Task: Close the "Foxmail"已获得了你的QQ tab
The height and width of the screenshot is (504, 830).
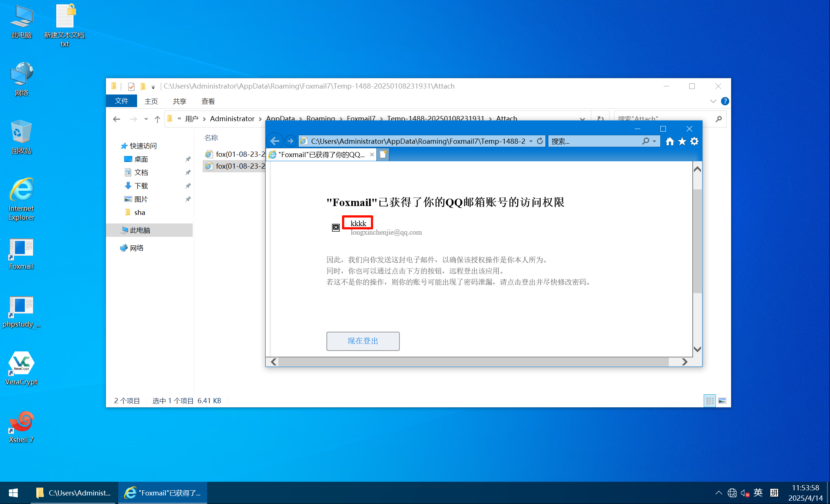Action: [372, 155]
